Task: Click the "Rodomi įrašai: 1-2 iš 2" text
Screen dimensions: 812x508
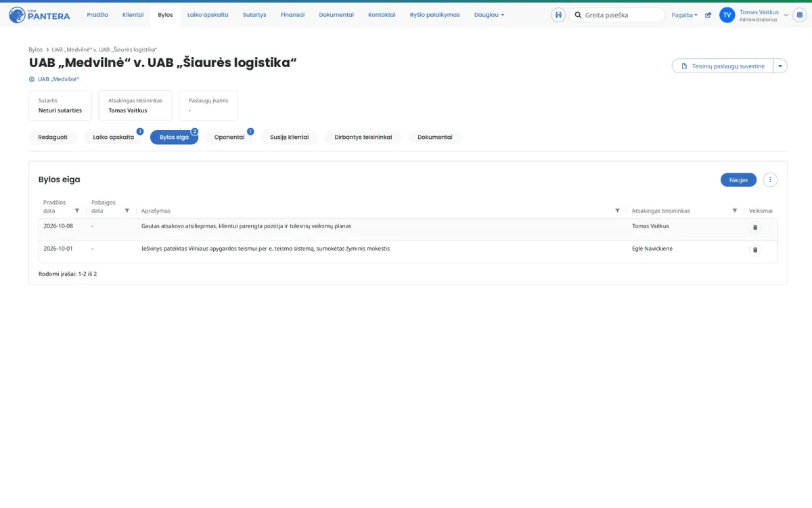Action: point(68,274)
